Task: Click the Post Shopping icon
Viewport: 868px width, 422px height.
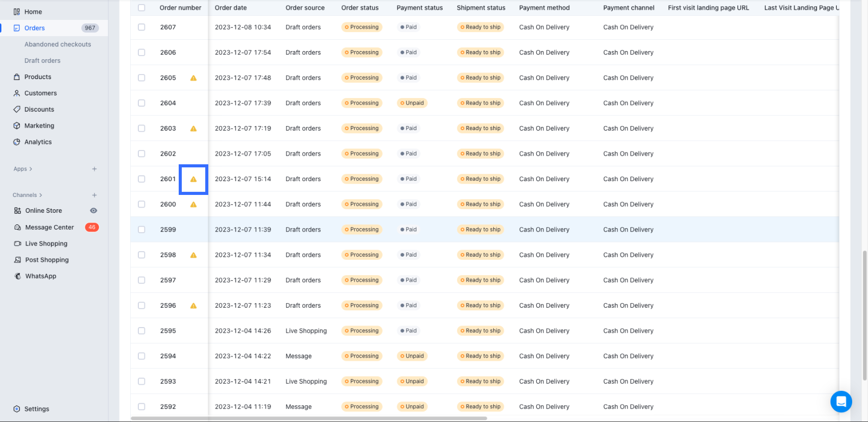Action: pyautogui.click(x=17, y=260)
